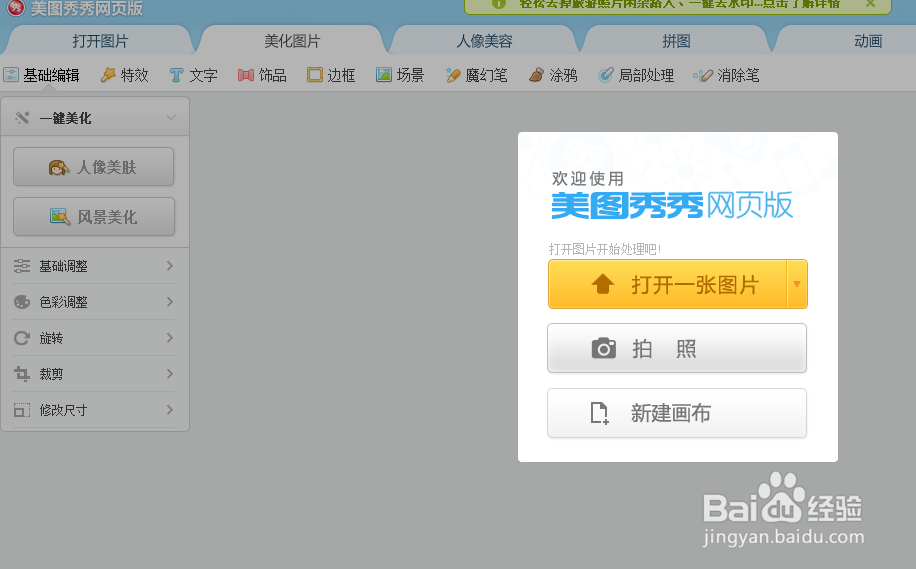916x569 pixels.
Task: Click the 人像美肤 button
Action: [x=93, y=167]
